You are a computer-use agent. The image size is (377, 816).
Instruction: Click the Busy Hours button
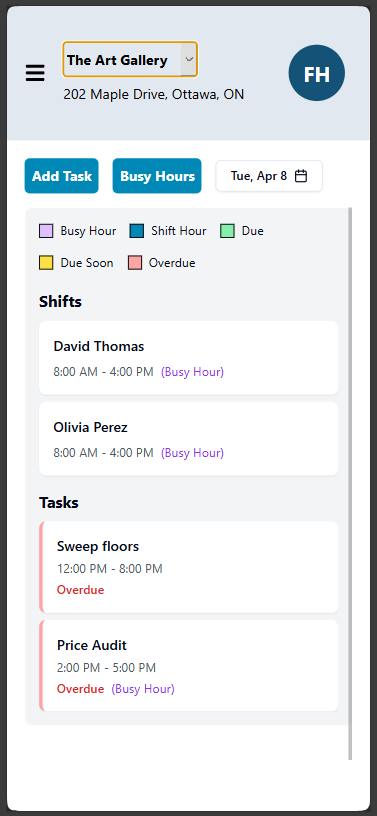click(157, 176)
